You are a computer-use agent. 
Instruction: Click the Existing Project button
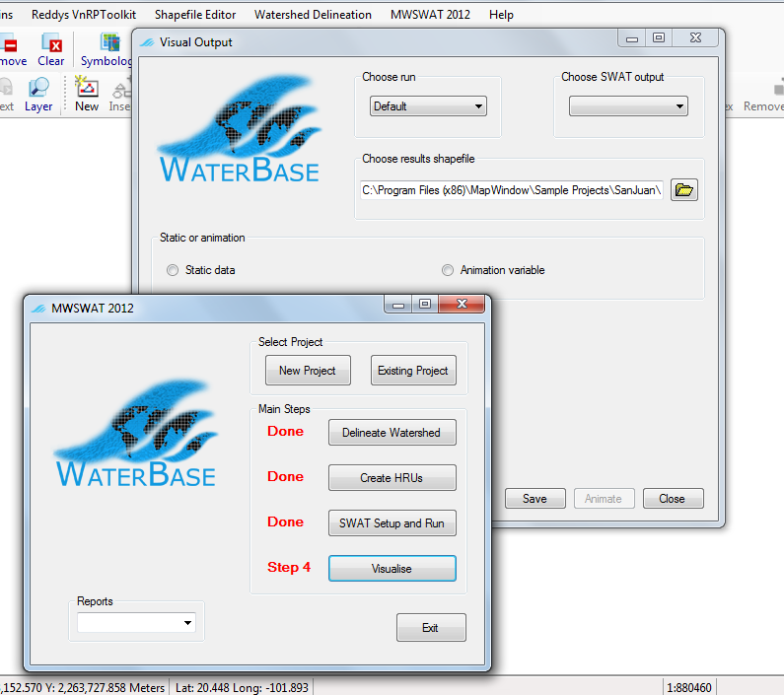click(x=413, y=370)
